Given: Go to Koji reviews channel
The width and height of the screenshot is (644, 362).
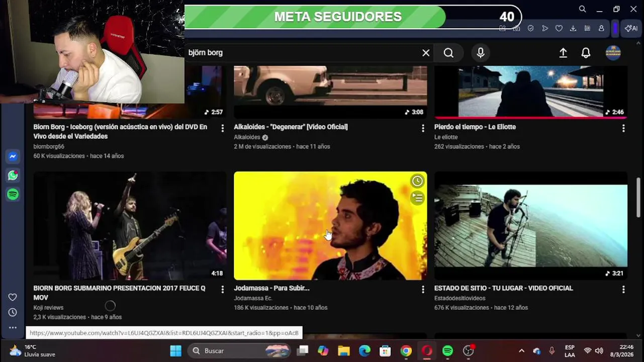Looking at the screenshot, I should [48, 308].
